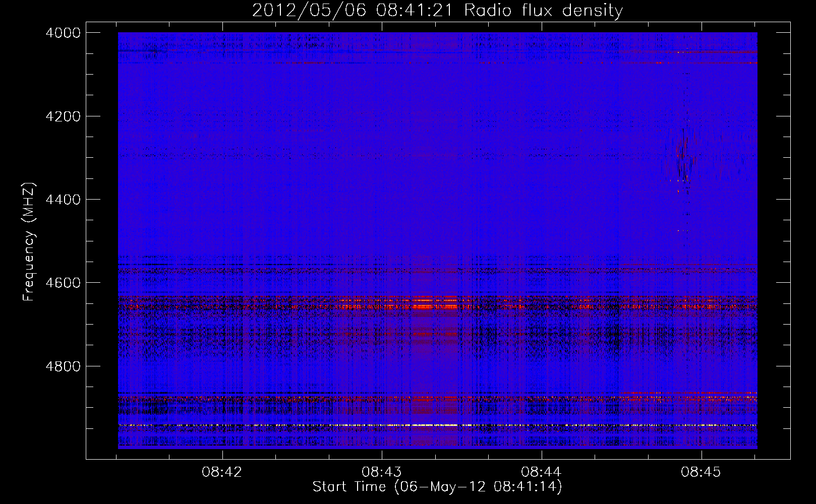The width and height of the screenshot is (816, 504).
Task: Click the 4400 frequency axis label
Action: click(63, 200)
